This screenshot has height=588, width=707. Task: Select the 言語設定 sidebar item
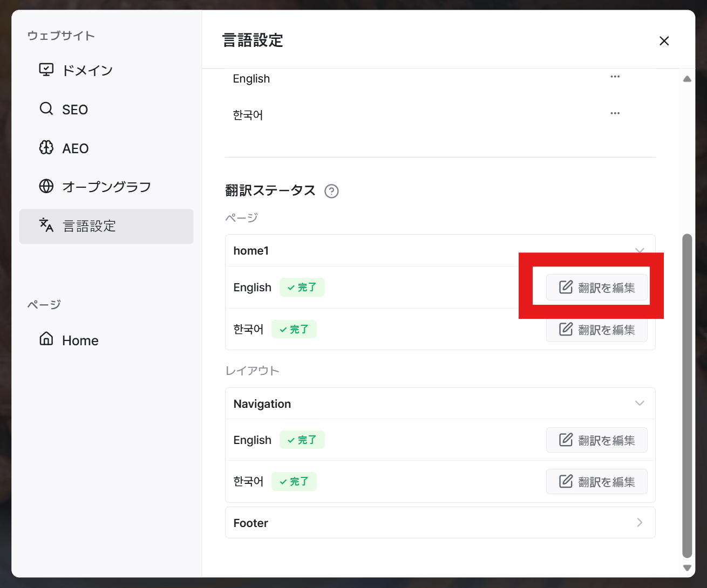pyautogui.click(x=106, y=226)
